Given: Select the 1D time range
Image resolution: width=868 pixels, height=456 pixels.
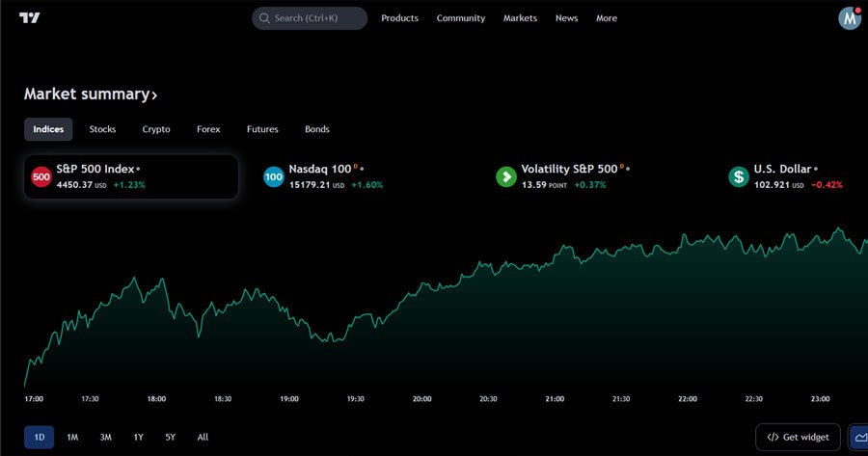Looking at the screenshot, I should point(40,437).
